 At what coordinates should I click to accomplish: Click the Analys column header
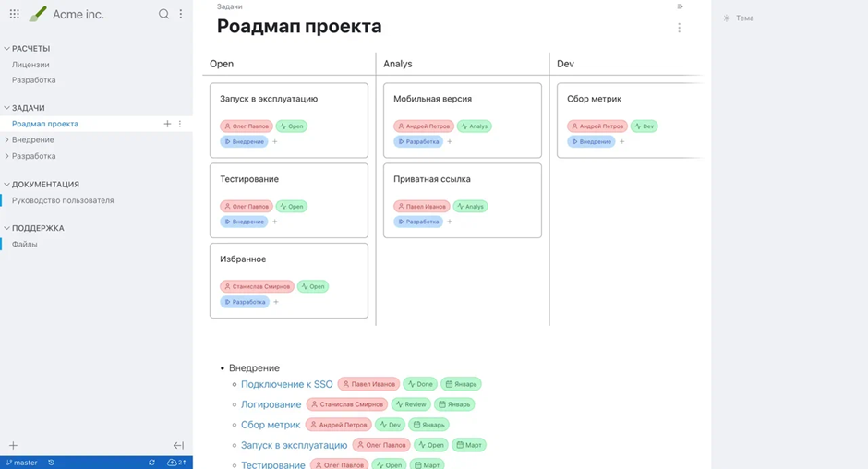pyautogui.click(x=397, y=64)
